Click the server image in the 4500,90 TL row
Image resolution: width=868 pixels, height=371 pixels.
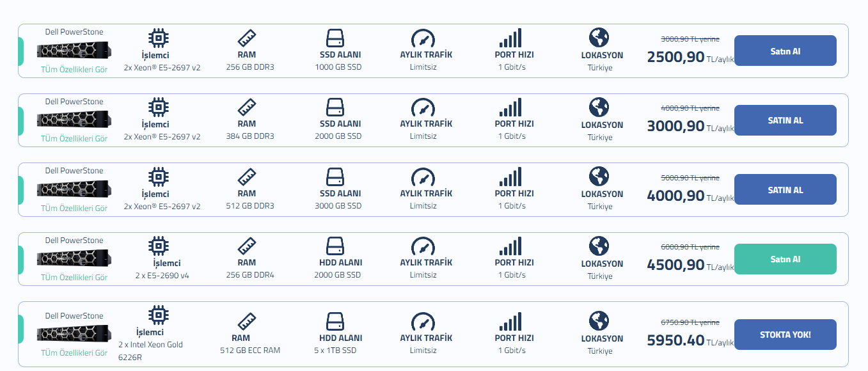pos(74,258)
